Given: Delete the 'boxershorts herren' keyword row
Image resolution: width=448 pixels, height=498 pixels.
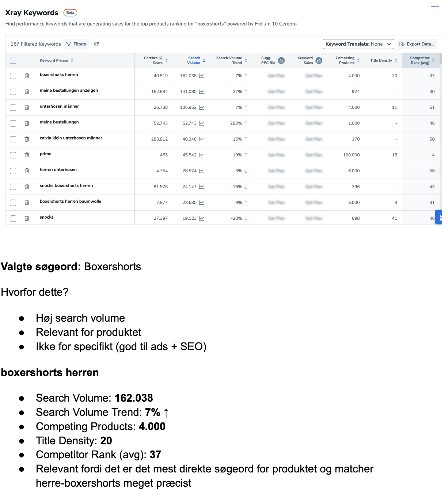Looking at the screenshot, I should 27,76.
